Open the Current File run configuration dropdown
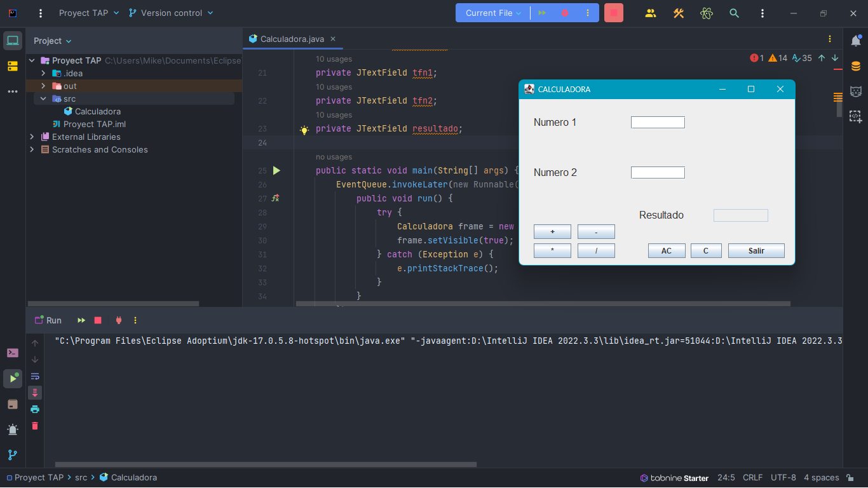 tap(493, 13)
